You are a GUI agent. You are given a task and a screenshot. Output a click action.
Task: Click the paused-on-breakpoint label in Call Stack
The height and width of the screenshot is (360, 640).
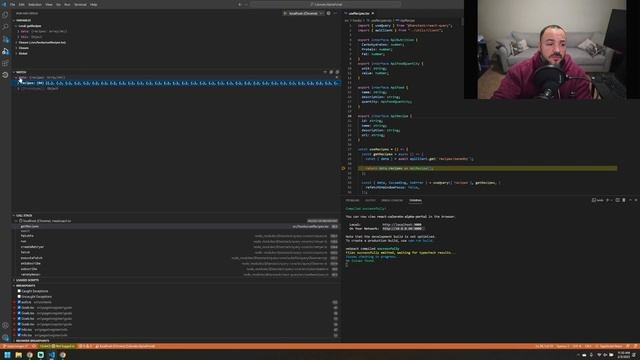pyautogui.click(x=322, y=221)
